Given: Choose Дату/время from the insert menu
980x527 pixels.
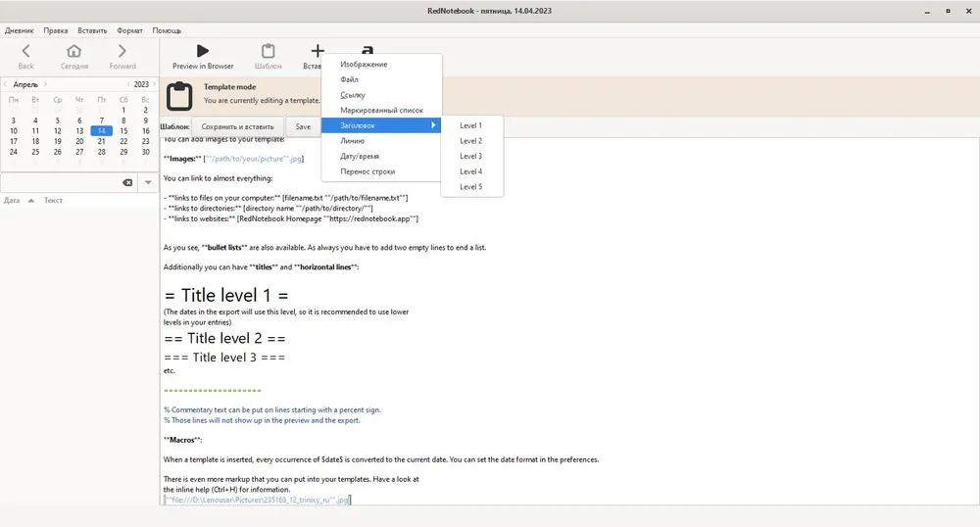Looking at the screenshot, I should (381, 156).
